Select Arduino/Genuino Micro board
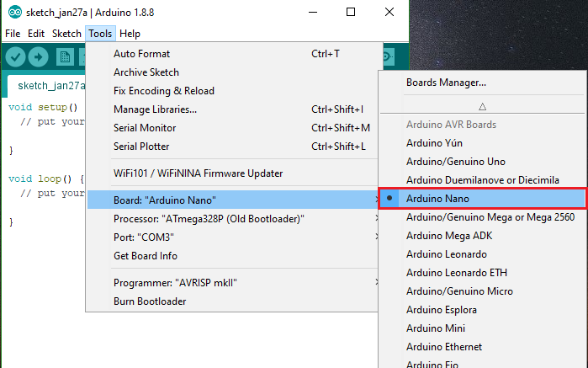The width and height of the screenshot is (588, 368). (482, 291)
